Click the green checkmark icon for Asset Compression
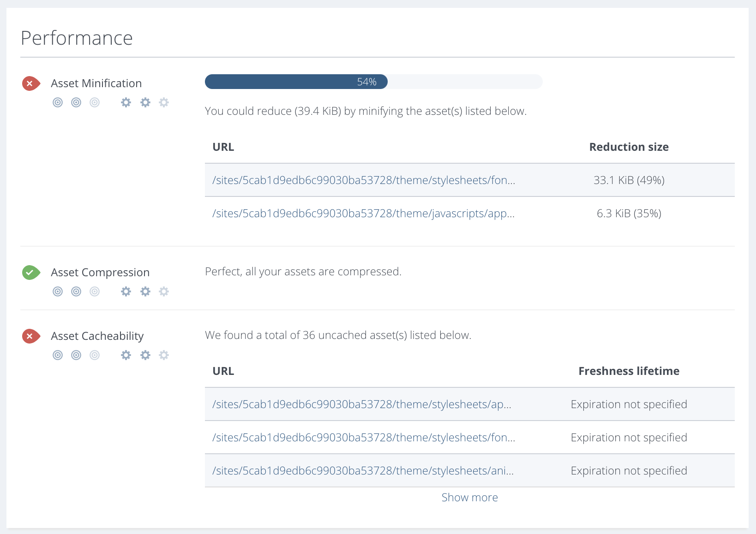 point(30,273)
